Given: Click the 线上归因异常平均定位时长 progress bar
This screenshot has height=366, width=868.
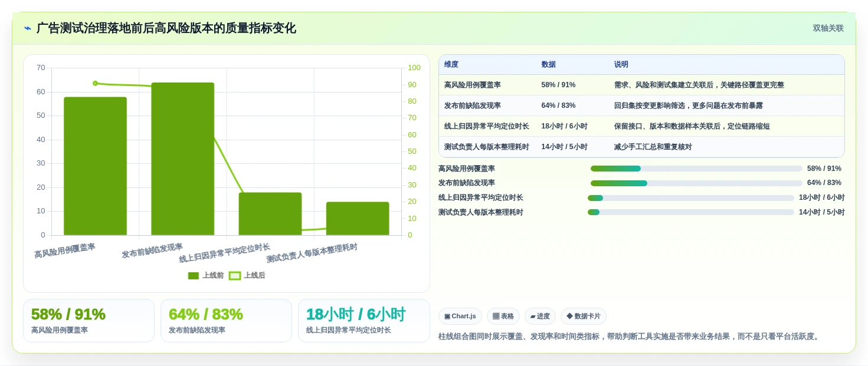Looking at the screenshot, I should pos(691,198).
